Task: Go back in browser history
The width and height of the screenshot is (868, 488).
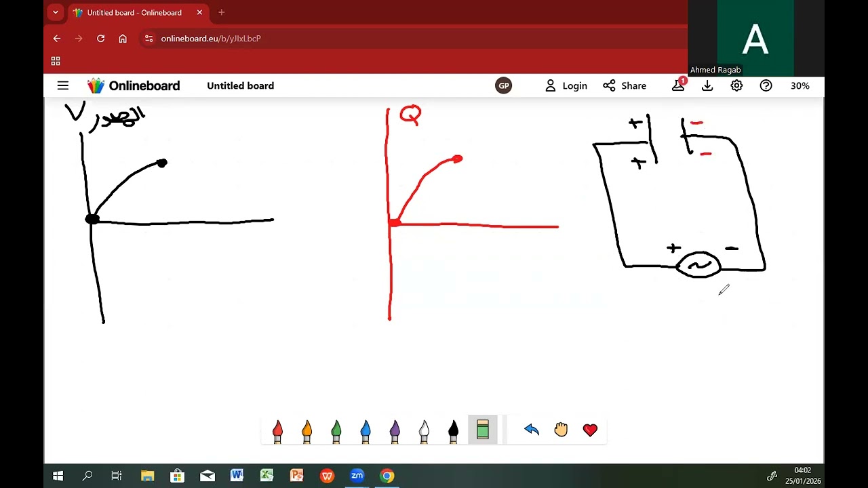Action: pyautogui.click(x=57, y=39)
